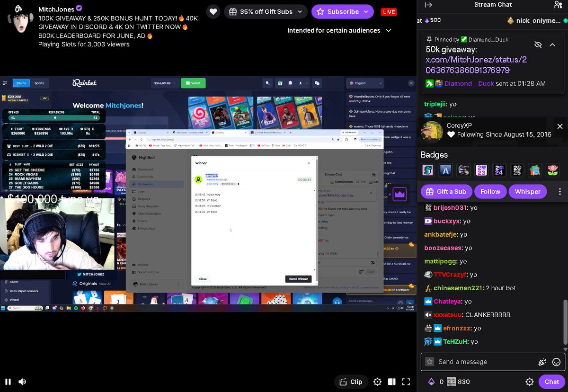This screenshot has height=392, width=568.
Task: Select the Casino tab in Rainbet stream
Action: pyautogui.click(x=22, y=83)
